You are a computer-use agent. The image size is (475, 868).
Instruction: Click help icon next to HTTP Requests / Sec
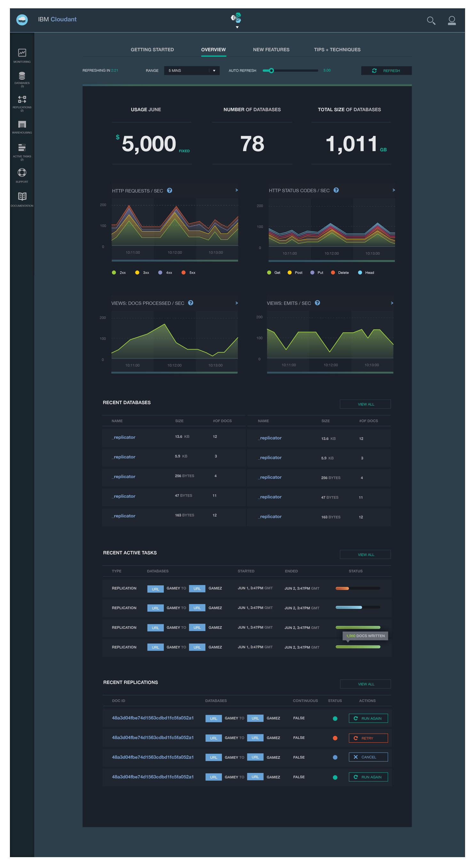tap(170, 190)
